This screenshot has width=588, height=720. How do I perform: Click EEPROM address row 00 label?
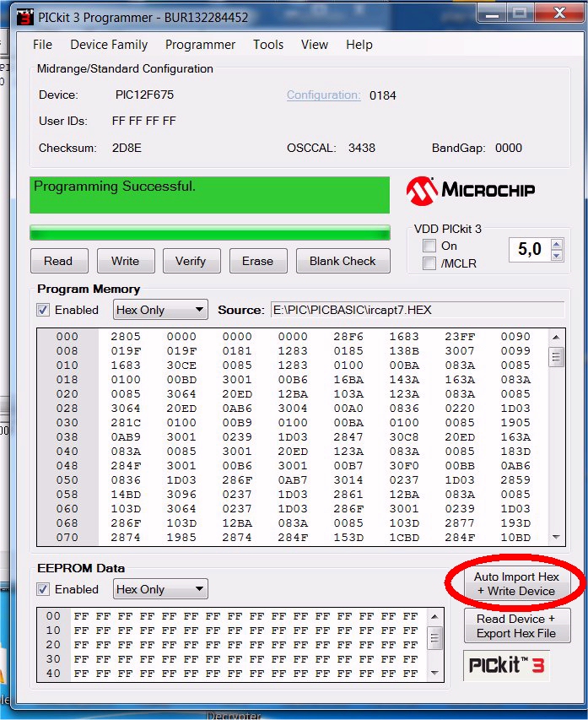53,616
